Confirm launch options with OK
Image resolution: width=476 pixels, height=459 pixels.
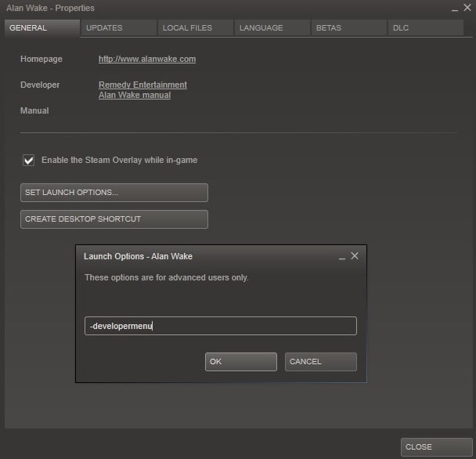point(241,362)
